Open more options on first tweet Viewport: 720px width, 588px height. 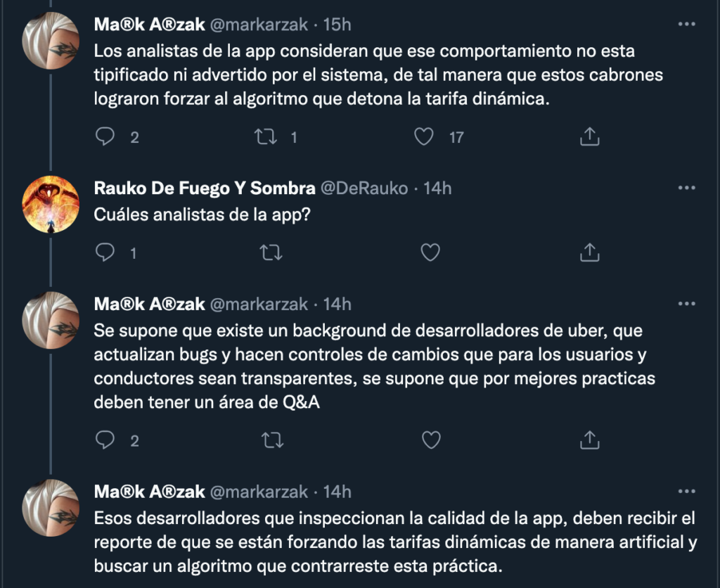(686, 24)
